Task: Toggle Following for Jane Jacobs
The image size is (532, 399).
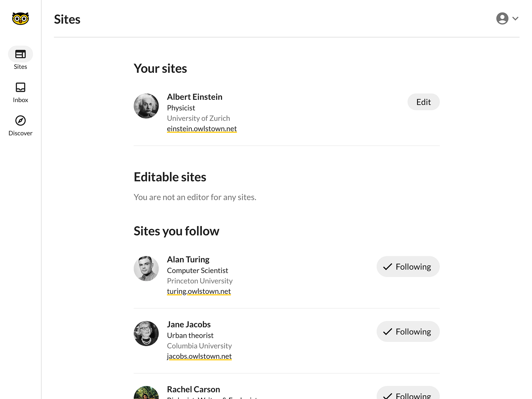Action: pos(408,331)
